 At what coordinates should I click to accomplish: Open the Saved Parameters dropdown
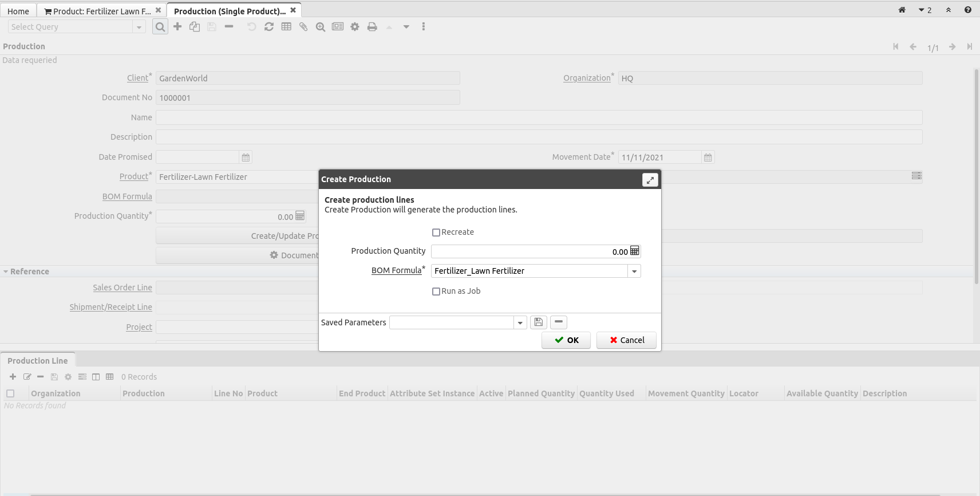tap(520, 322)
